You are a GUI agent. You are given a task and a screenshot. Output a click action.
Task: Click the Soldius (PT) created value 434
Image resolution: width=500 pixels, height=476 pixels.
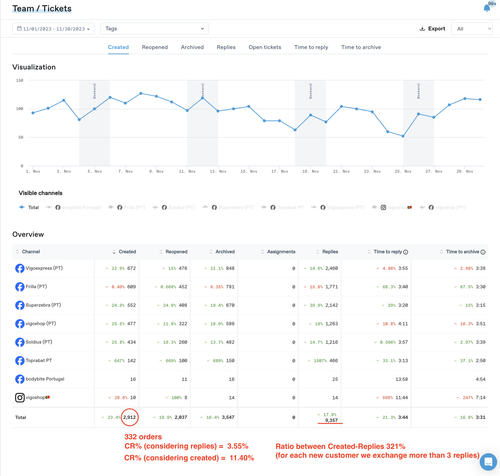[132, 342]
